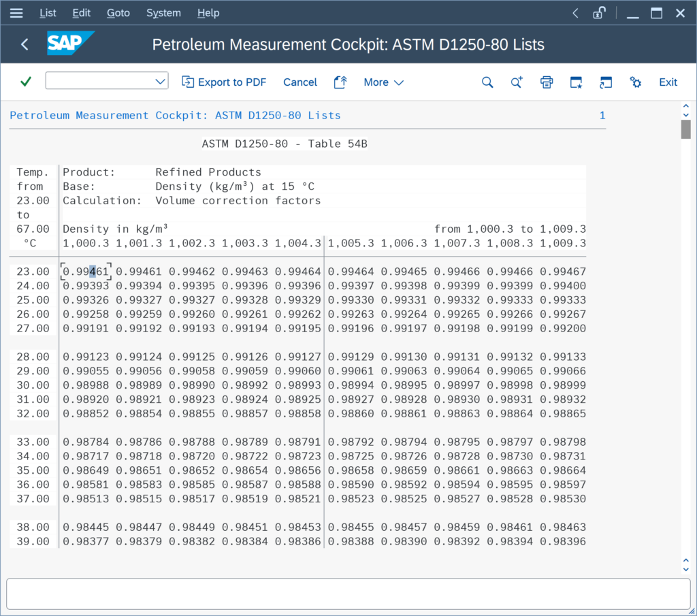The width and height of the screenshot is (697, 616).
Task: Click the 'ASTM D1250-80 - Table 54B' heading
Action: [285, 144]
